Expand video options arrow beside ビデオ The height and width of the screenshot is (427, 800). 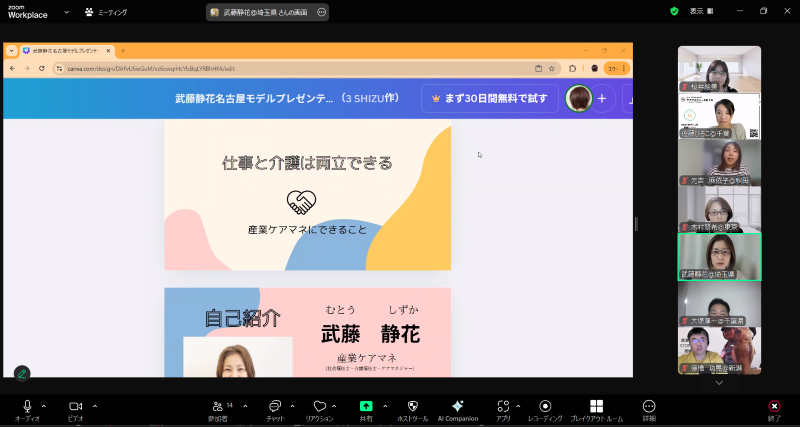click(95, 406)
